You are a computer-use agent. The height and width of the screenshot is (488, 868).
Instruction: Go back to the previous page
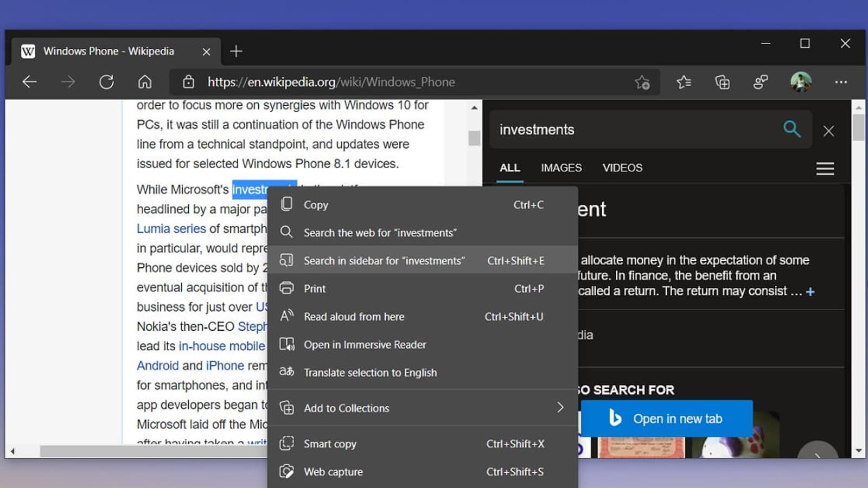tap(29, 82)
